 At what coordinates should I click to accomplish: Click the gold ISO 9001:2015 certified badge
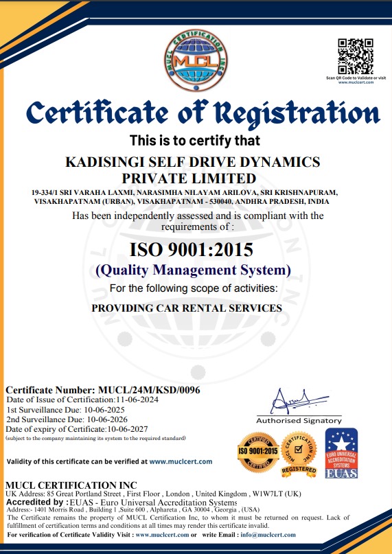(258, 452)
